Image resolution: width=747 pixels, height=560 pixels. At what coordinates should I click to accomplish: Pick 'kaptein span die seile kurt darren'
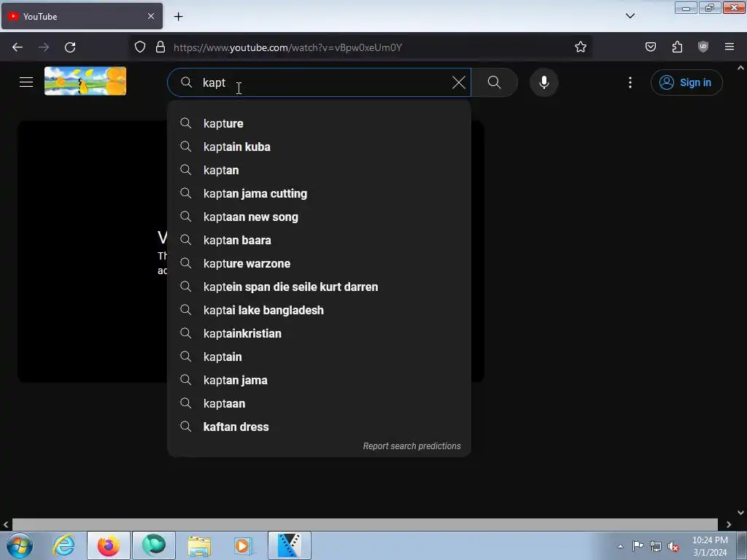tap(320, 287)
